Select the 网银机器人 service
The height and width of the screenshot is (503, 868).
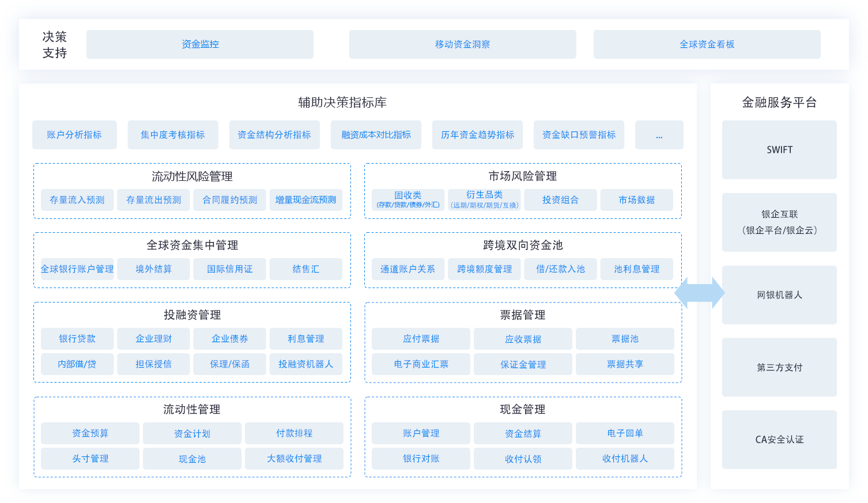tap(779, 294)
